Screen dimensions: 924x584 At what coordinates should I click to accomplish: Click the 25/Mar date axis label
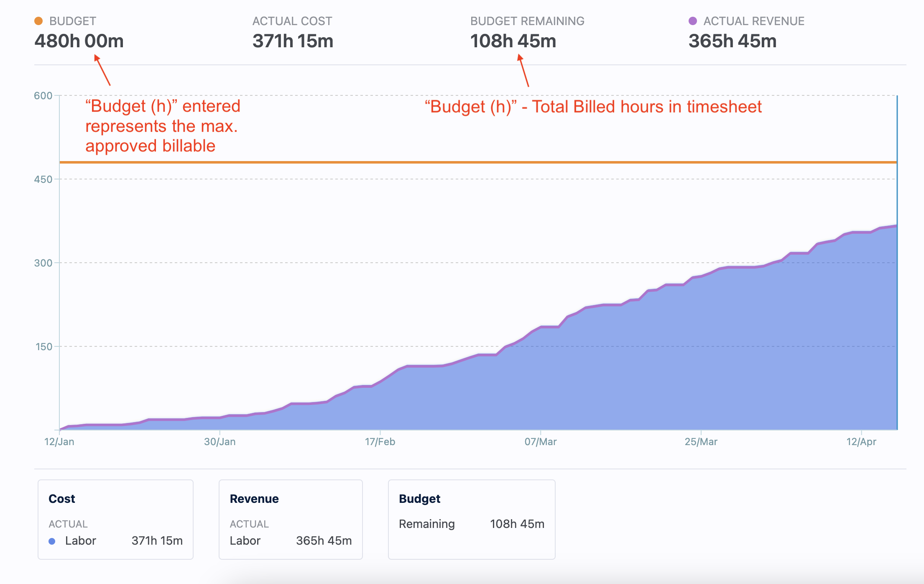click(x=701, y=442)
